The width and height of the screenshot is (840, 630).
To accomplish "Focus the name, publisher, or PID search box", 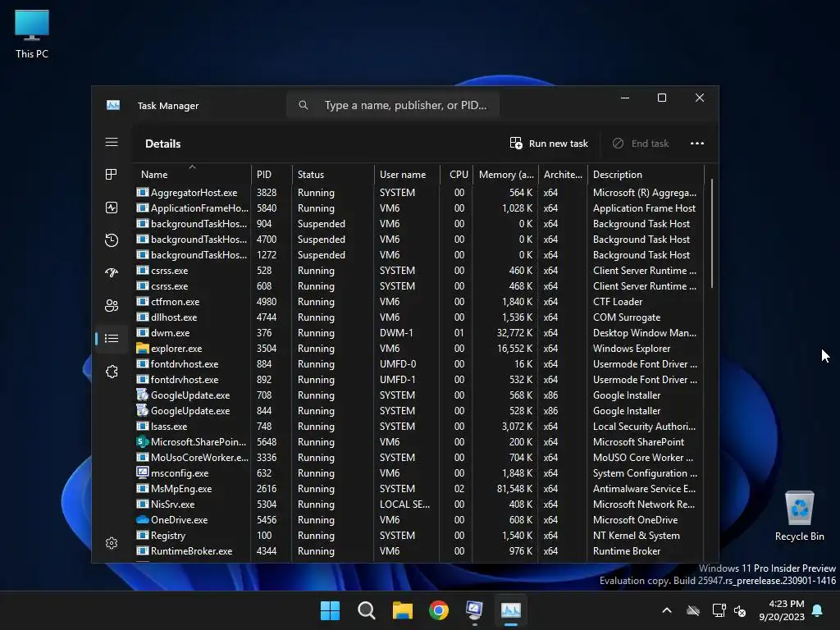I will 393,105.
